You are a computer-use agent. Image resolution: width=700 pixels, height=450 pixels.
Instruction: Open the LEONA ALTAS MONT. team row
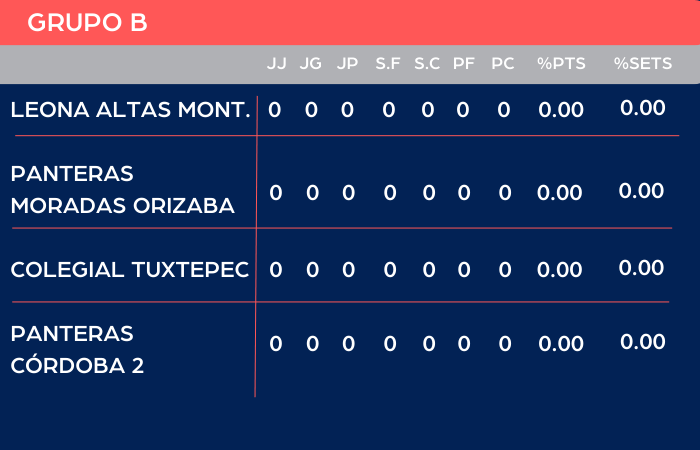130,110
